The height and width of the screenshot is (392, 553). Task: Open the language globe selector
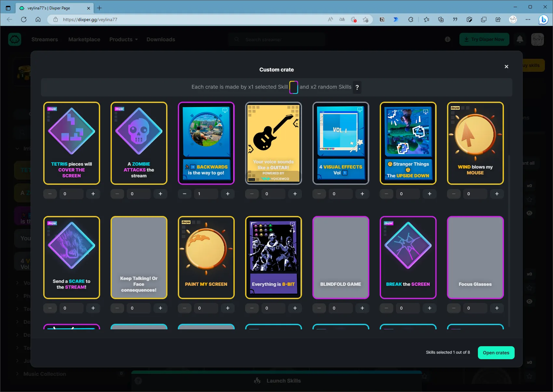[x=448, y=39]
